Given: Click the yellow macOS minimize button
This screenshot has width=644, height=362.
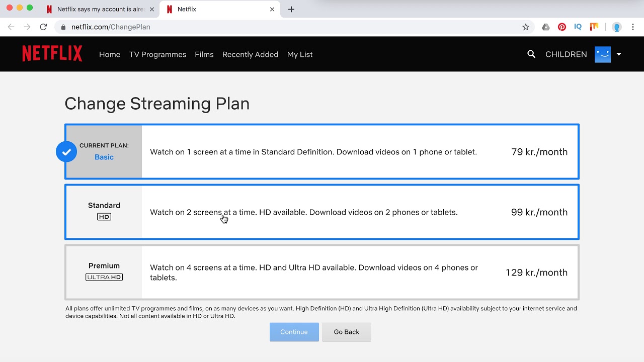Looking at the screenshot, I should pyautogui.click(x=20, y=8).
